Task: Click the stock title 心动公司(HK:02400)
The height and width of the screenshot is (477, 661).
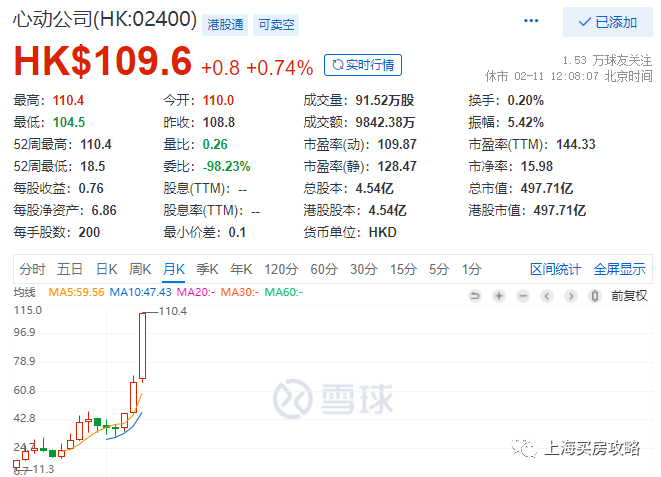Action: [105, 19]
